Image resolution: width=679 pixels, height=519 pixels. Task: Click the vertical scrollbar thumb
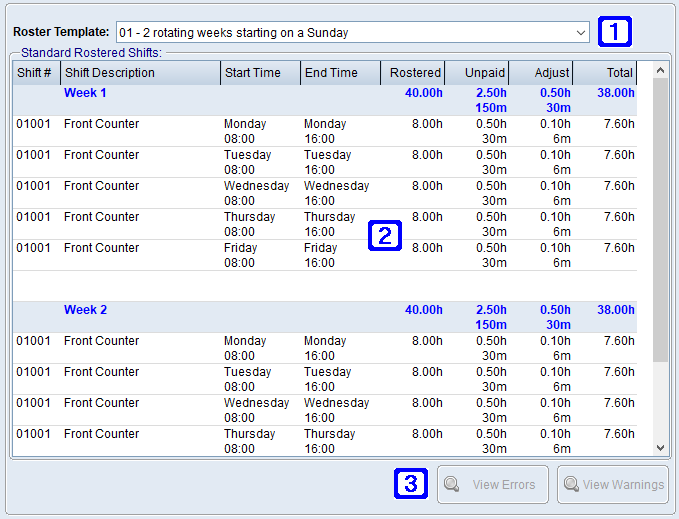659,220
